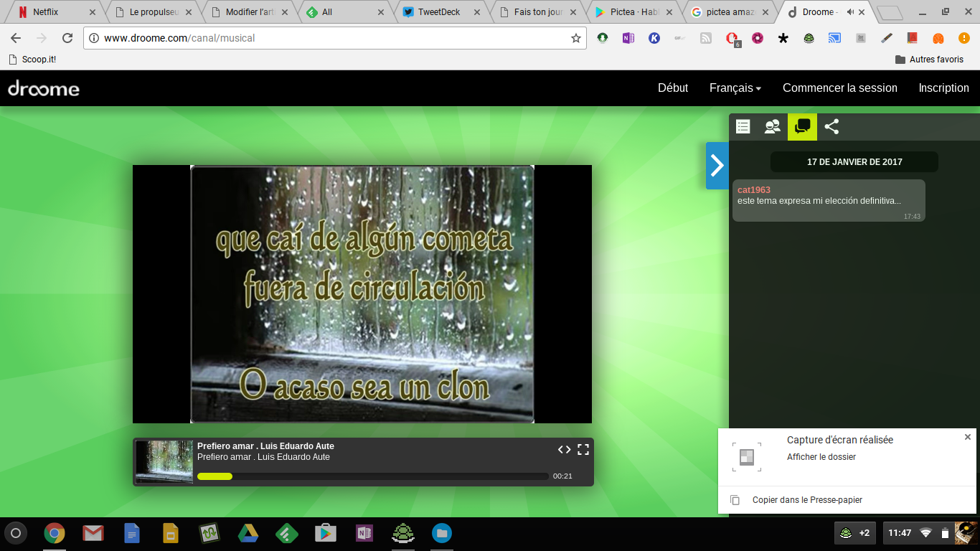Open the playlist list panel icon
The image size is (980, 551).
click(743, 127)
